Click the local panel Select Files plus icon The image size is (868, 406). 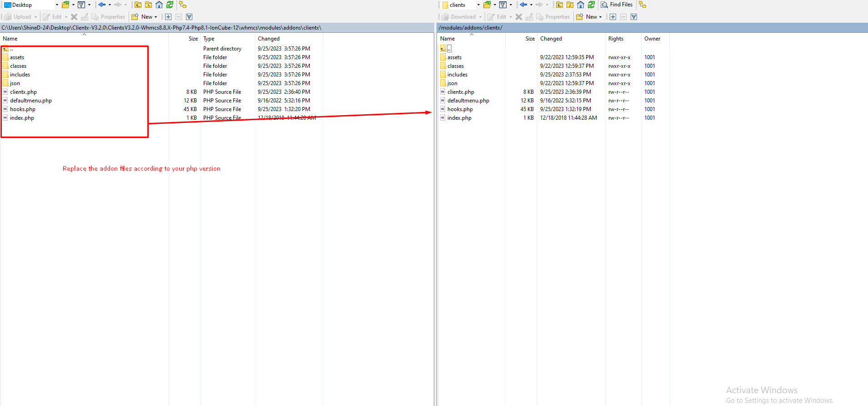tap(168, 17)
